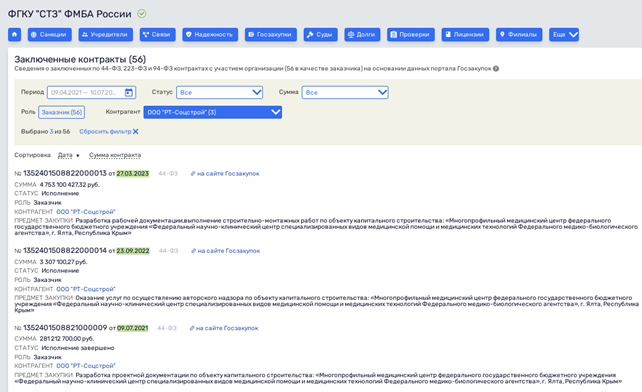The height and width of the screenshot is (392, 642).
Task: Click contract number 1352401508821000009
Action: pyautogui.click(x=65, y=328)
